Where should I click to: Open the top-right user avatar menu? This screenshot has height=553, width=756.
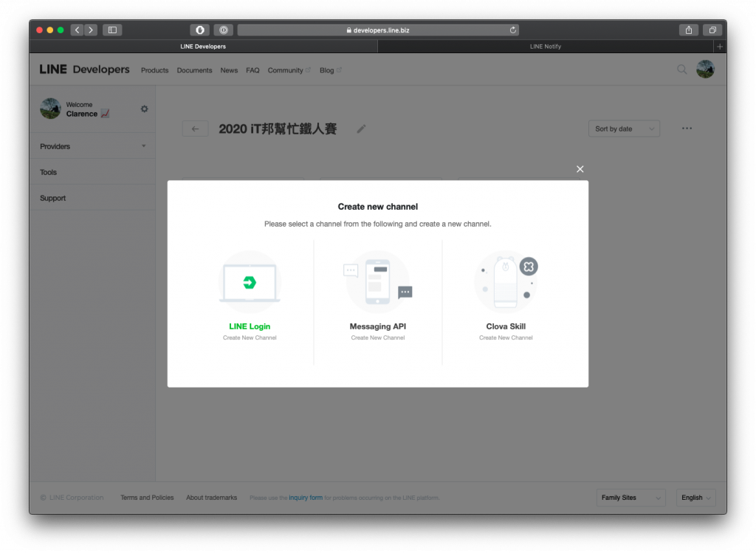[705, 69]
